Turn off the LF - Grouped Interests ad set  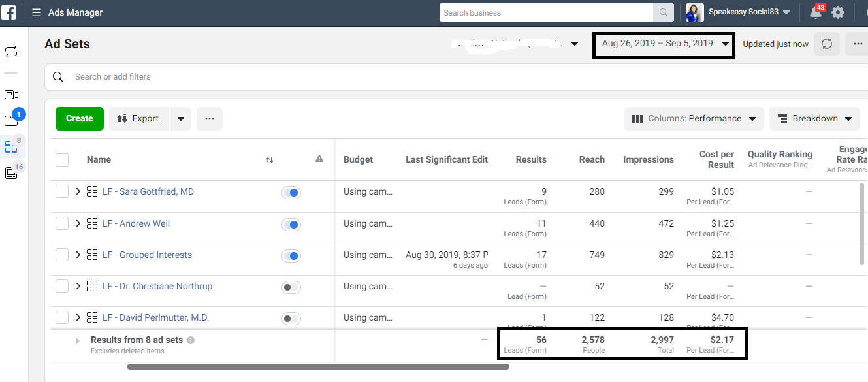click(x=291, y=255)
